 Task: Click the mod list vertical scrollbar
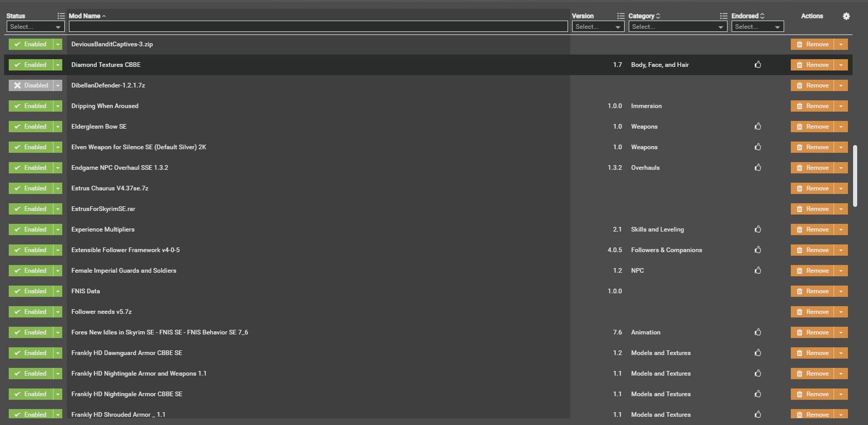point(855,175)
